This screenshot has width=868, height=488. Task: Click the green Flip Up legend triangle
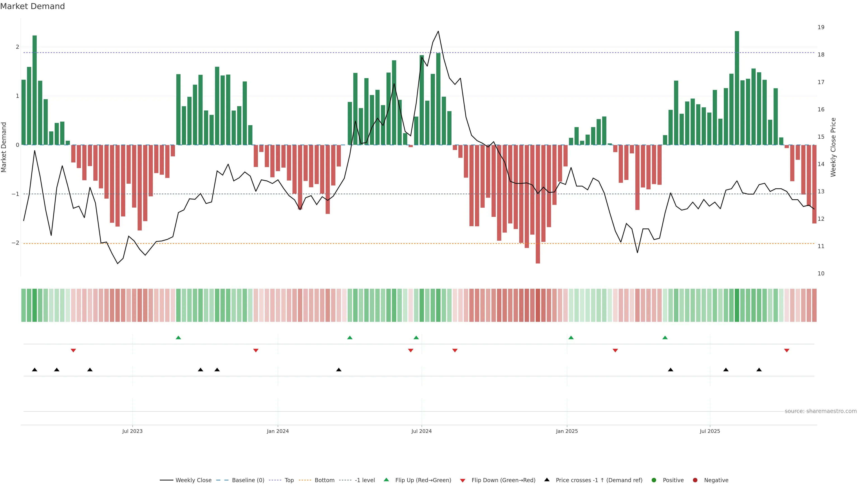(387, 480)
